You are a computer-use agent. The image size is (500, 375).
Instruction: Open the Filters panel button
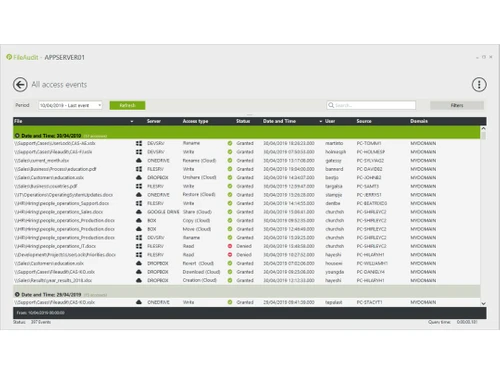pyautogui.click(x=457, y=105)
